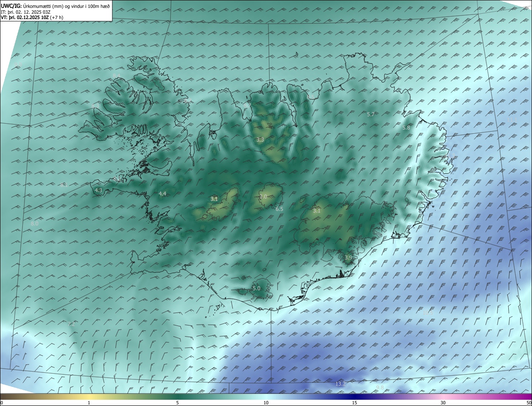Click the colour scale tick labelled 50

529,403
